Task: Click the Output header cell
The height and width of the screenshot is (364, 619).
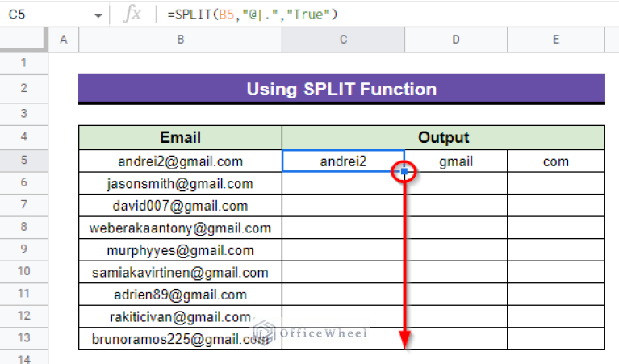Action: (x=443, y=138)
